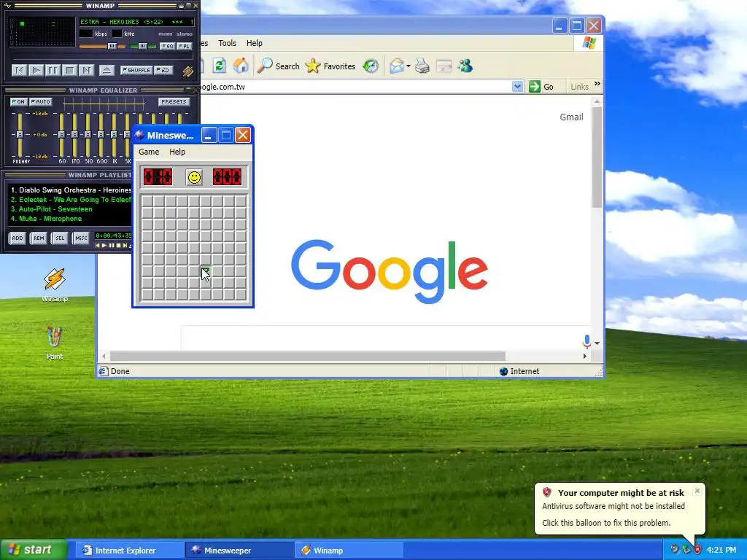747x560 pixels.
Task: Toggle equalizer AUTO mode
Action: point(41,101)
